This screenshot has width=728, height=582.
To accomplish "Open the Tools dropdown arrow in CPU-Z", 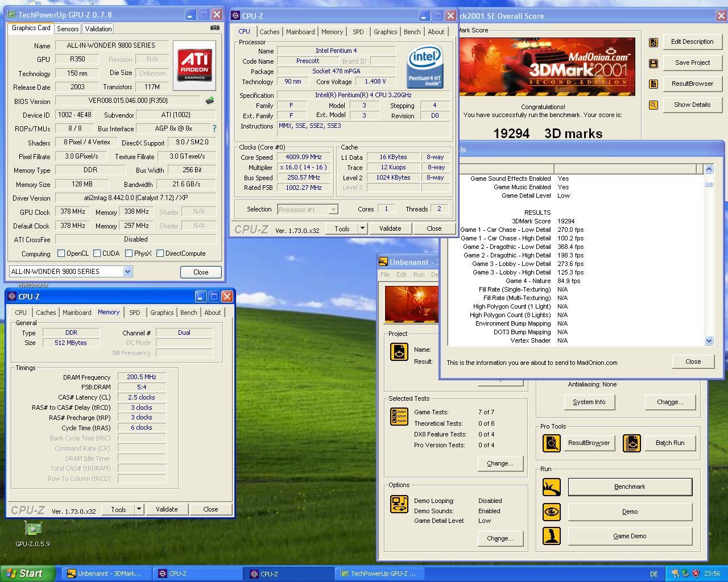I will click(x=362, y=228).
